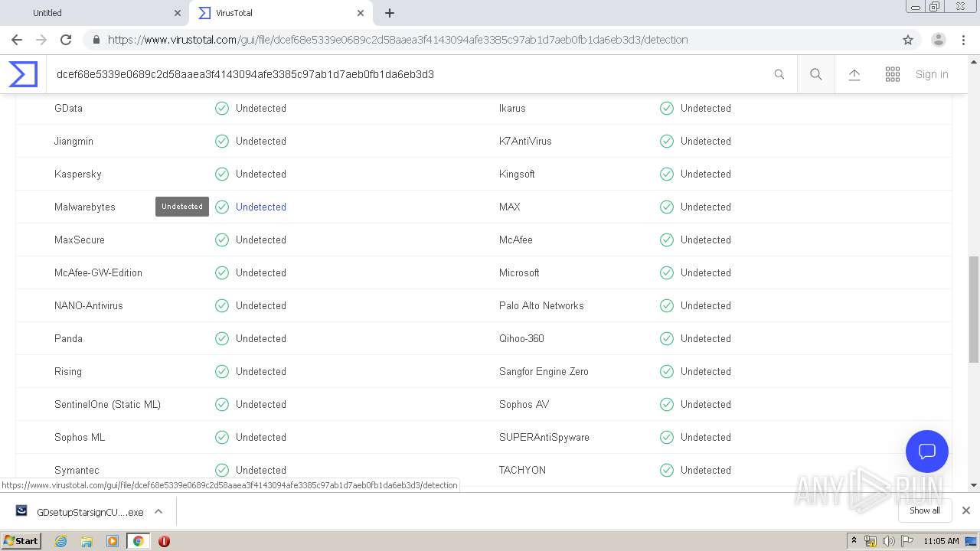Open the Windows Start menu
Image resolution: width=980 pixels, height=551 pixels.
(21, 540)
